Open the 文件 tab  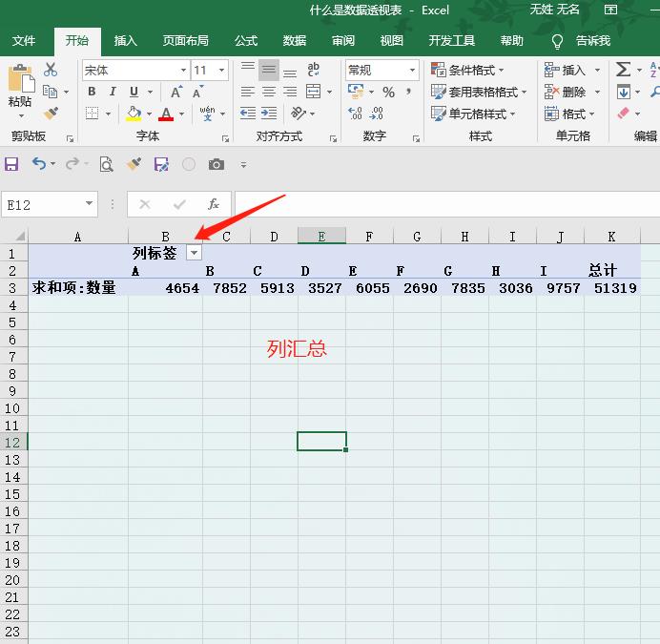coord(24,40)
